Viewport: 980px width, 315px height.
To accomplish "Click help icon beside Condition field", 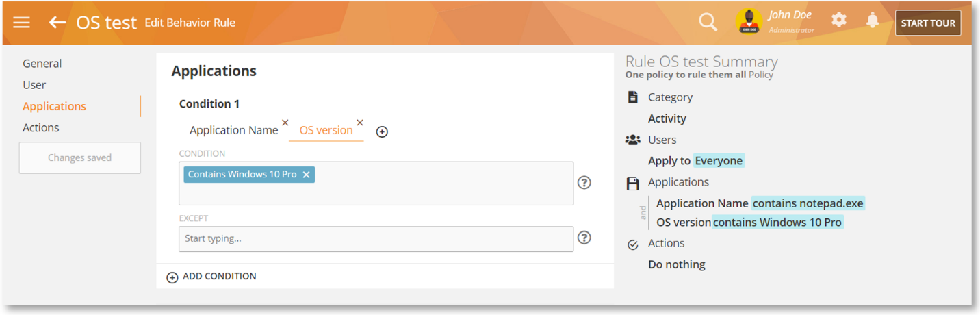I will (584, 183).
